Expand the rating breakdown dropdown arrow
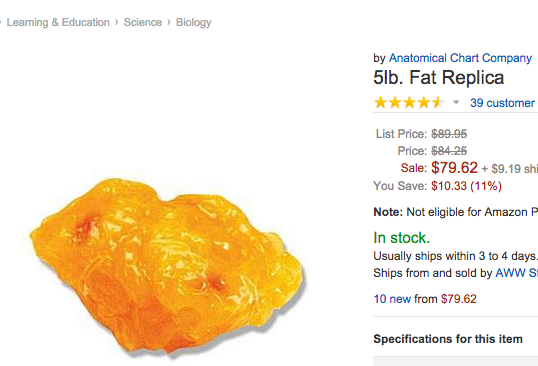The image size is (538, 366). (x=456, y=102)
